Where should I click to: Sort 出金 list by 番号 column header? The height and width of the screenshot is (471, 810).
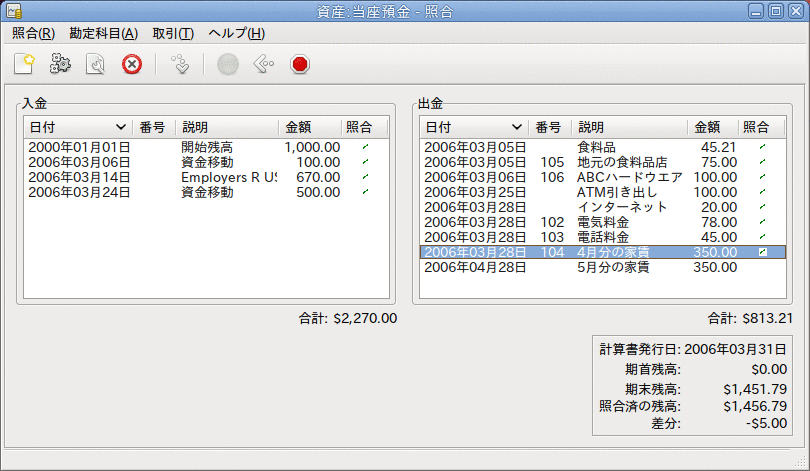(x=550, y=127)
